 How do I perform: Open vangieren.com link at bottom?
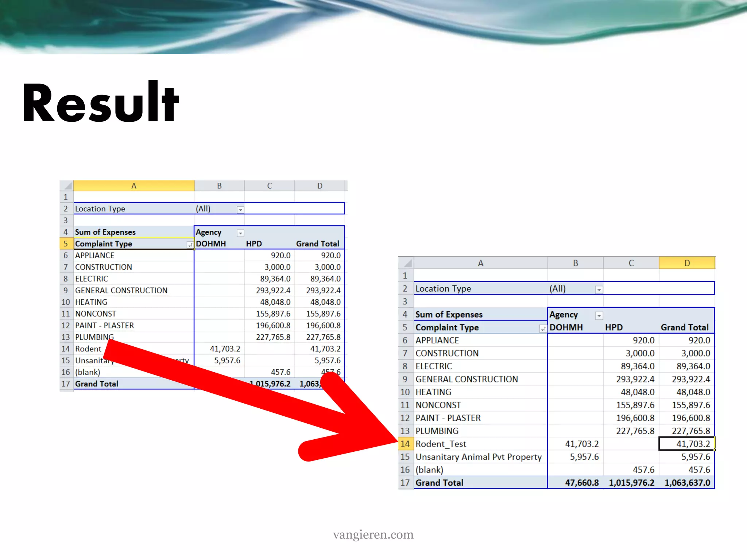(373, 534)
